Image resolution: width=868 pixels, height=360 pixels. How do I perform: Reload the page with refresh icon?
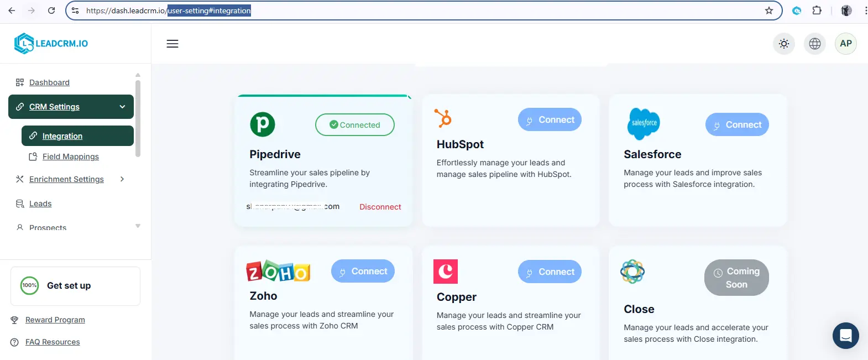pyautogui.click(x=51, y=11)
